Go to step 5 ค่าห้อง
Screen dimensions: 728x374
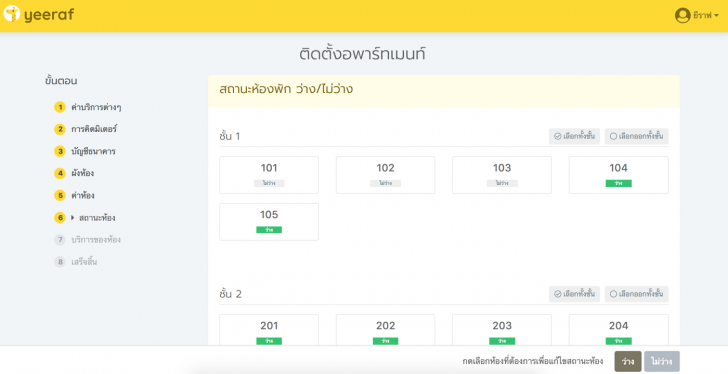click(x=82, y=195)
